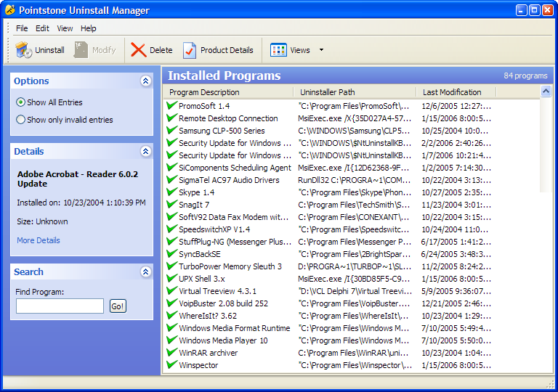Select the Security Update row dated 1/7/2006

(329, 155)
